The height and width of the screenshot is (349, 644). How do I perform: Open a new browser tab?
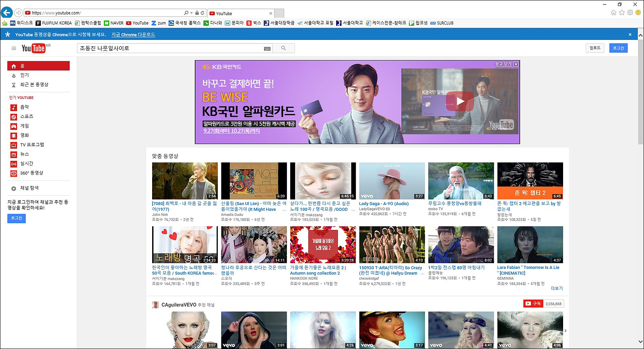tap(279, 13)
